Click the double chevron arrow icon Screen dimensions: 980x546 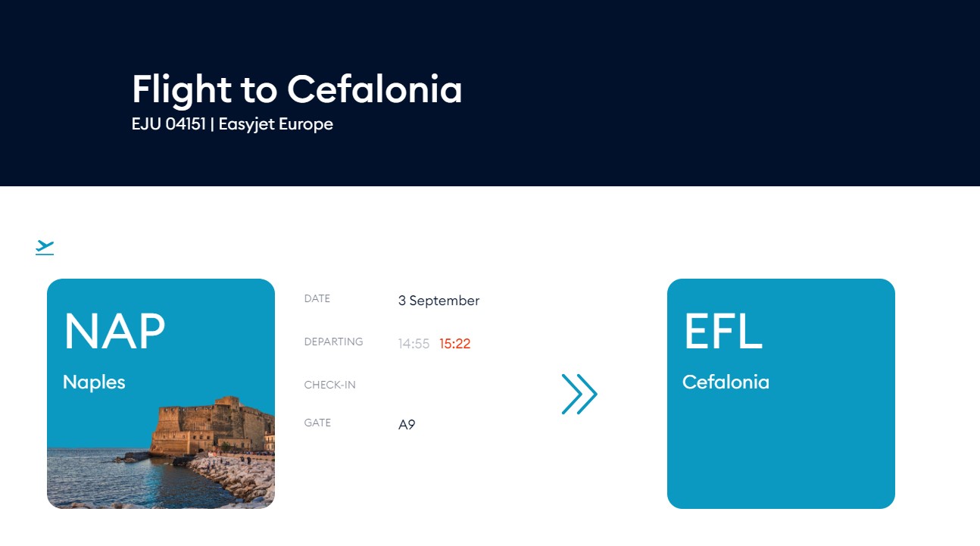[579, 394]
